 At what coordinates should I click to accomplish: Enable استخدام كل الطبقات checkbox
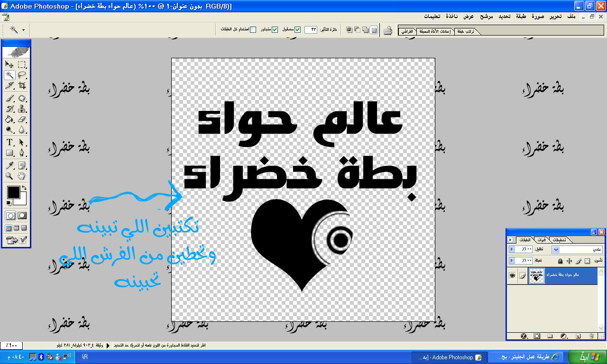click(253, 30)
